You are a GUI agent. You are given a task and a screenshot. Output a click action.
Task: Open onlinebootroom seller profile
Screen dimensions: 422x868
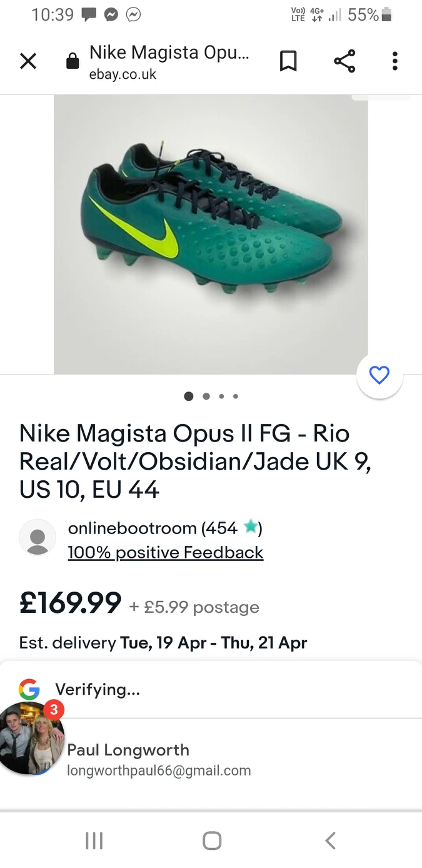132,528
